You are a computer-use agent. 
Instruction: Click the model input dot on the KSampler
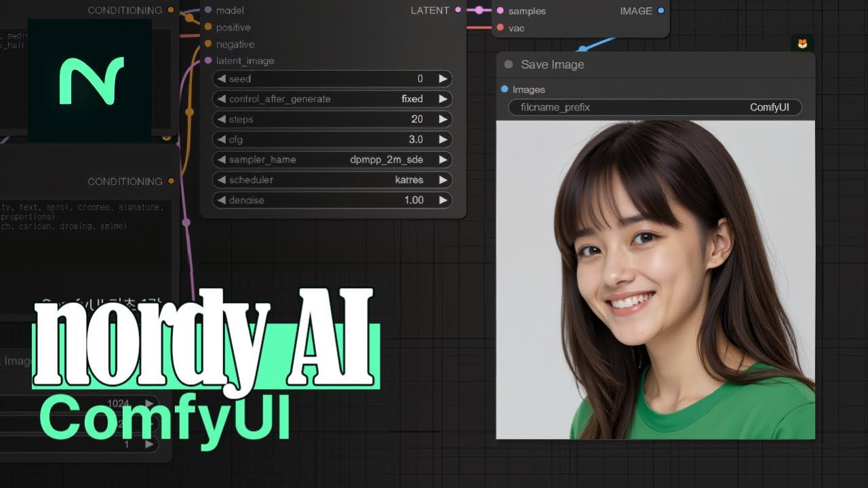coord(209,10)
